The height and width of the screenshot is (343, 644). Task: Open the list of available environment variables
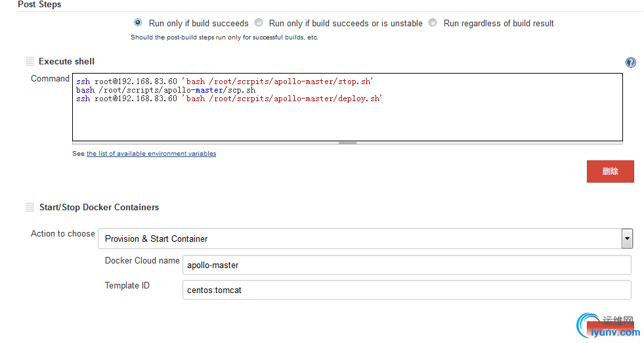151,153
